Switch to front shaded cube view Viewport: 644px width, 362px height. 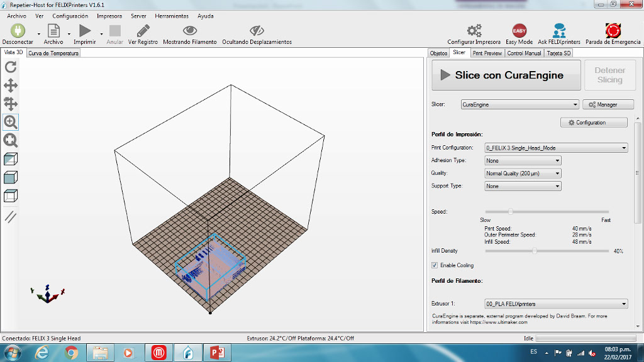tap(11, 177)
